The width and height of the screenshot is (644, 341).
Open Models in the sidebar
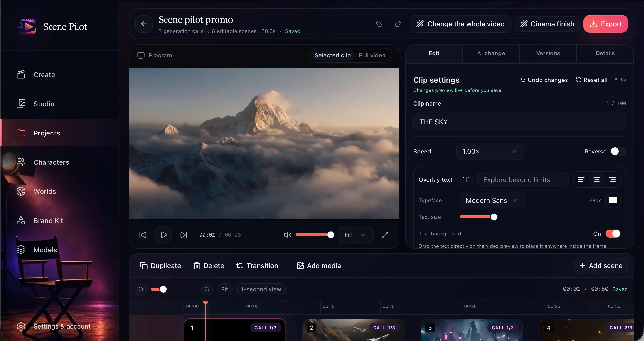point(60,250)
